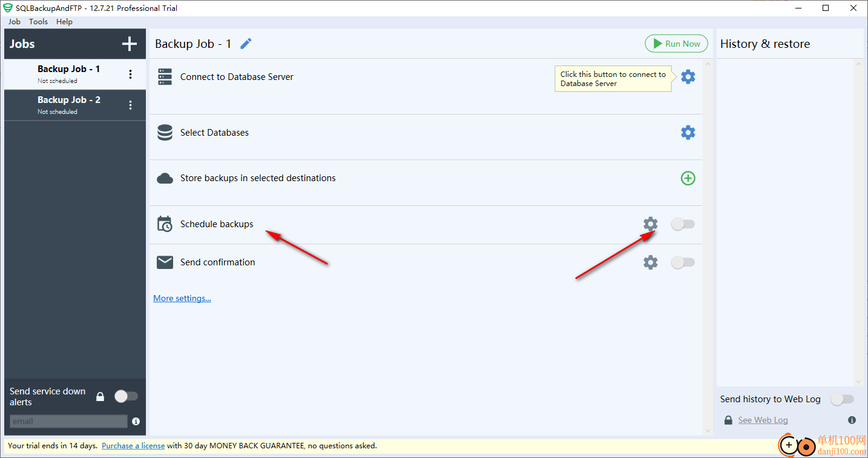The image size is (868, 458).
Task: Click the database server icon
Action: click(165, 77)
